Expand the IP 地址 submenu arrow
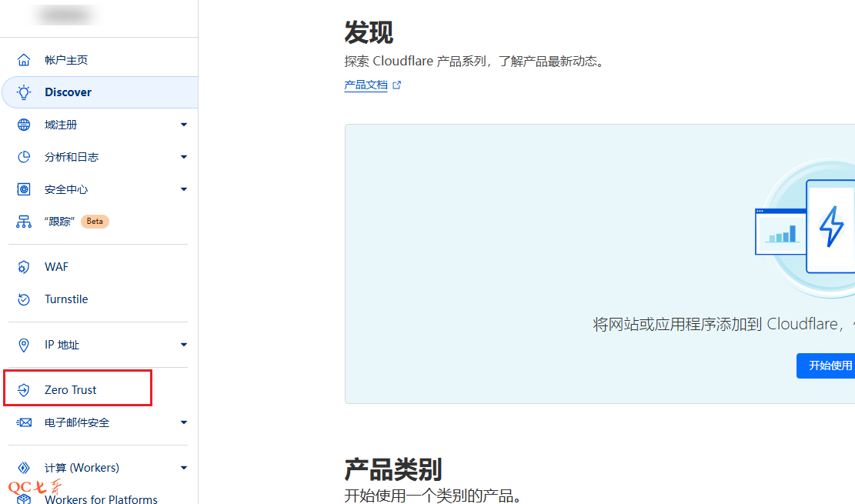This screenshot has height=504, width=855. click(x=183, y=345)
